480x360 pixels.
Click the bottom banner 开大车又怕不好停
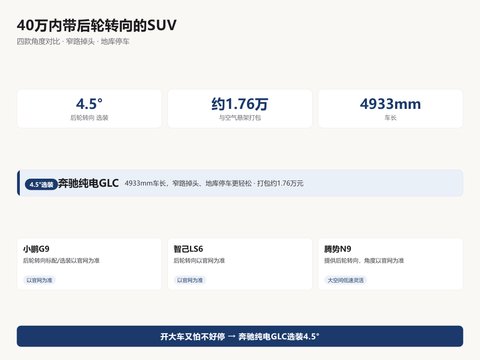(x=240, y=336)
